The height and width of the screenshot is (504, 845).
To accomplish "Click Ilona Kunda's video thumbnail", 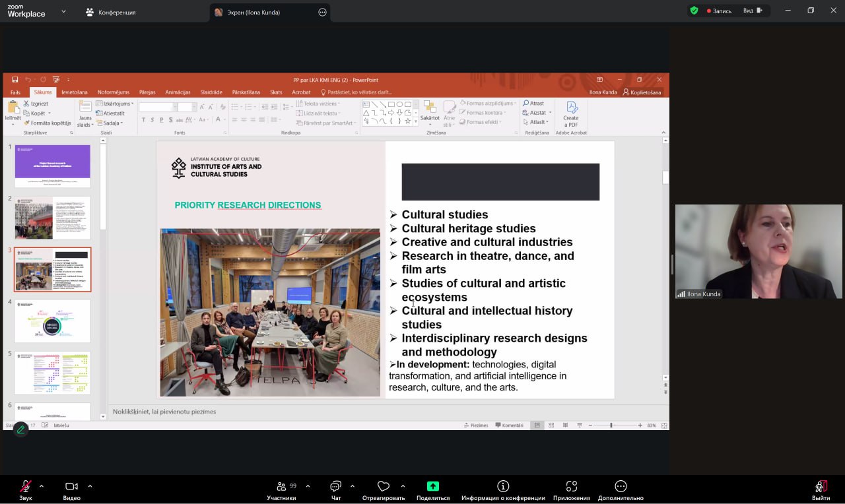I will tap(758, 251).
